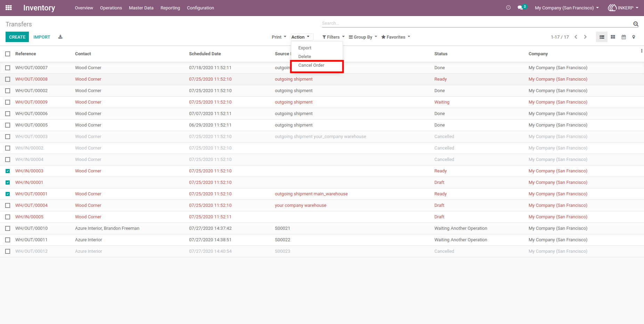Open the apps grid menu icon
This screenshot has height=324, width=644.
(9, 8)
